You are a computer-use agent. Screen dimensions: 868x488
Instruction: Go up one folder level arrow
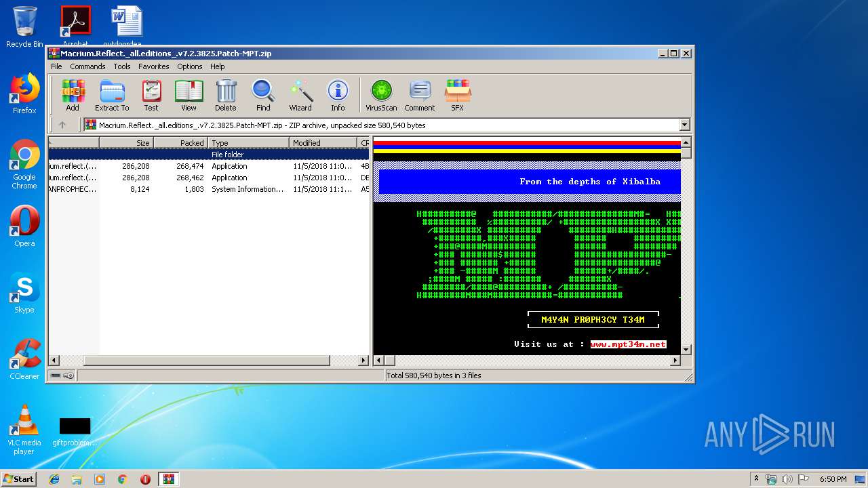(x=62, y=125)
